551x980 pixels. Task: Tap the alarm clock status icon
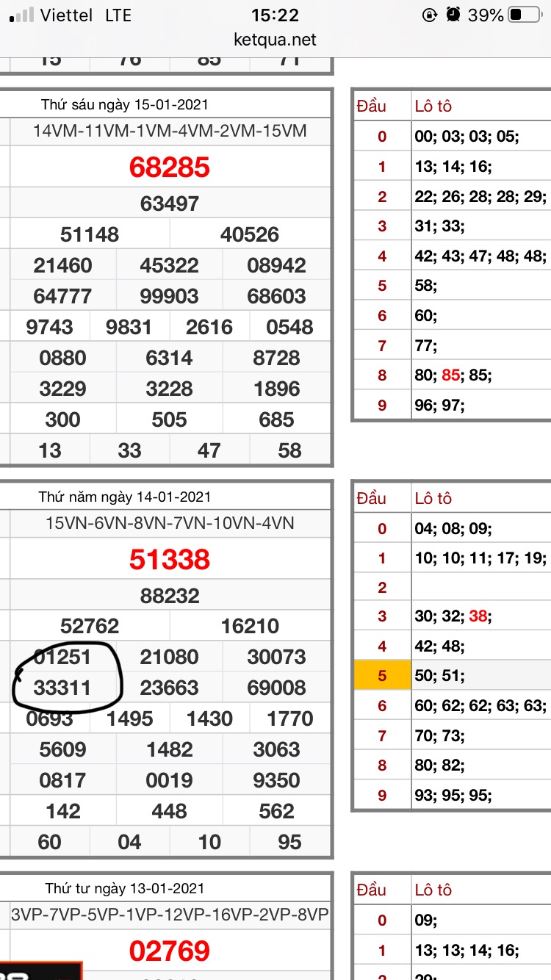[x=453, y=15]
